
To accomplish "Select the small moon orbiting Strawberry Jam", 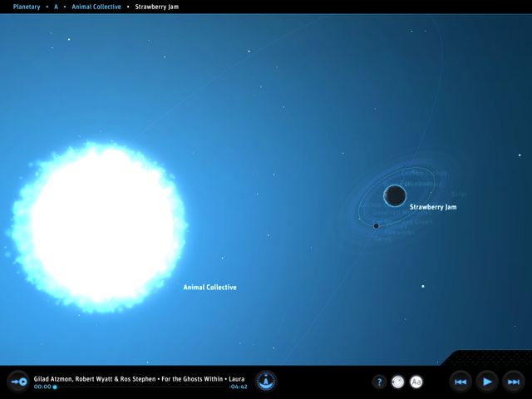I will (376, 226).
